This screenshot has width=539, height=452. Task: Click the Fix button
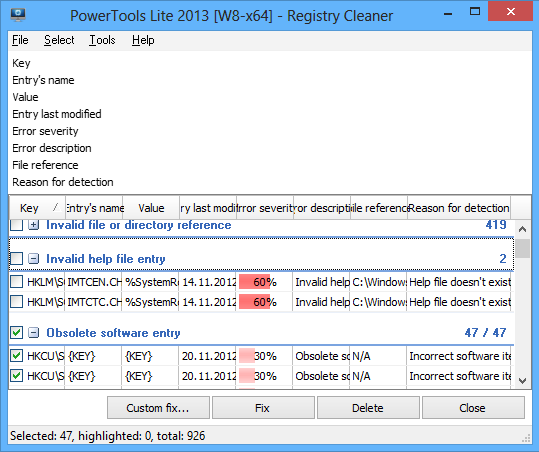(x=263, y=408)
